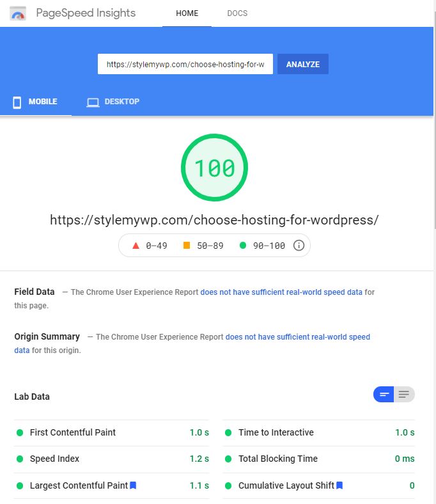Screen dimensions: 436x504
Task: Click the Field Data heading
Action: pyautogui.click(x=35, y=292)
